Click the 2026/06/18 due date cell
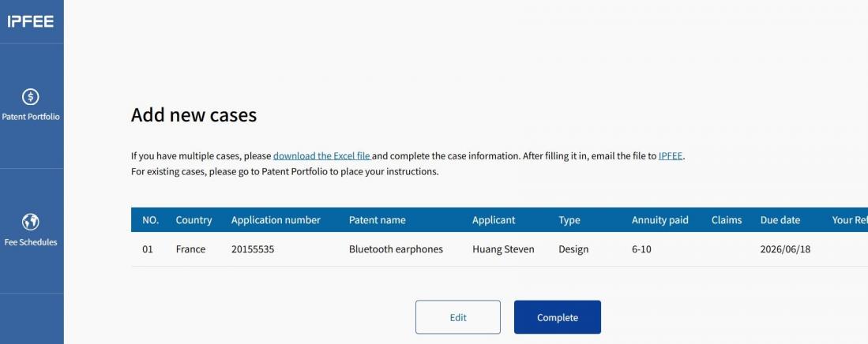 coord(785,249)
